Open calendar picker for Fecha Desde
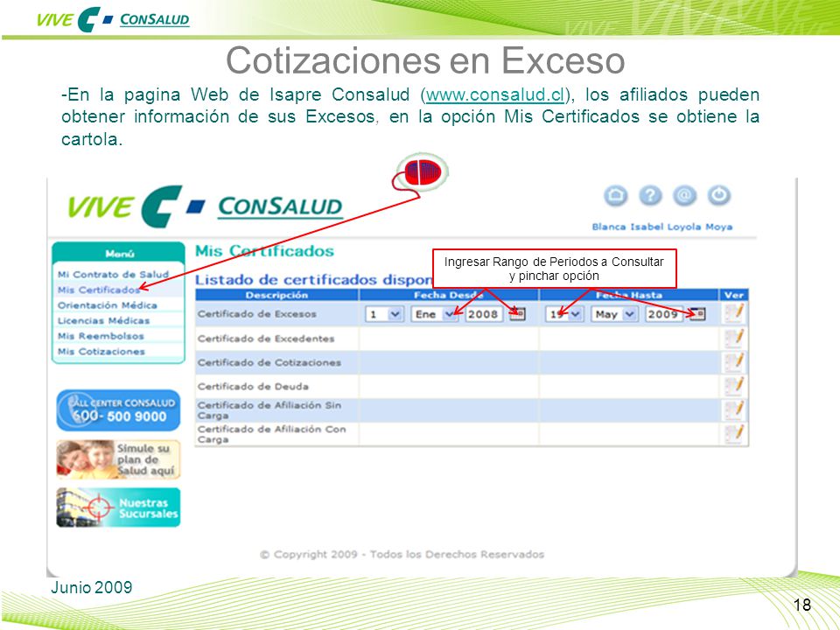 click(516, 314)
